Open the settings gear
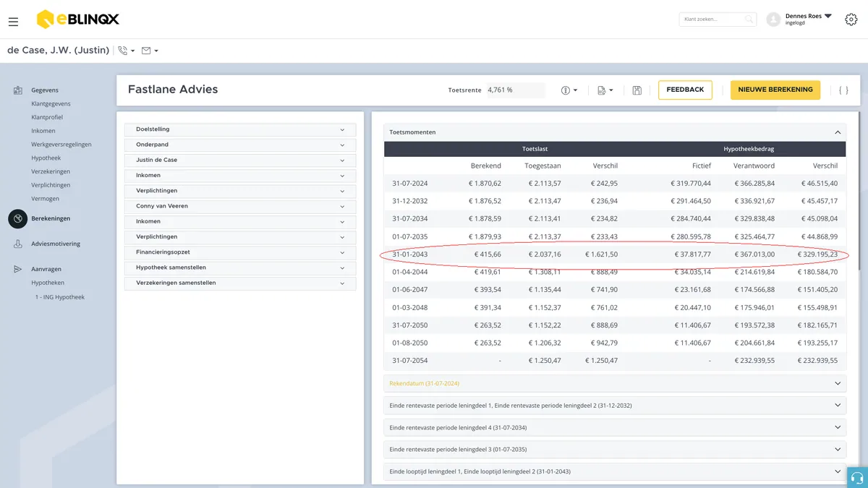Image resolution: width=868 pixels, height=488 pixels. (x=851, y=20)
